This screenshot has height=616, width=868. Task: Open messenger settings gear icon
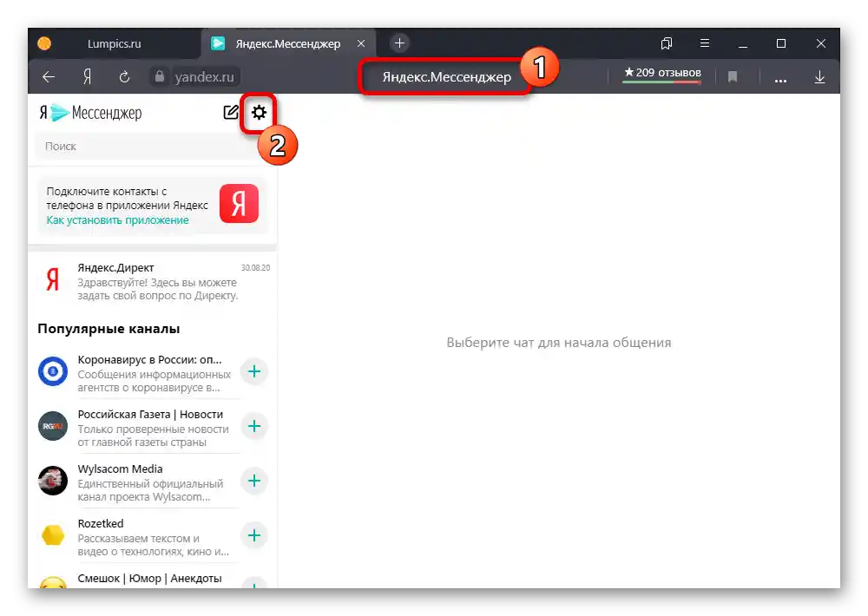[259, 113]
